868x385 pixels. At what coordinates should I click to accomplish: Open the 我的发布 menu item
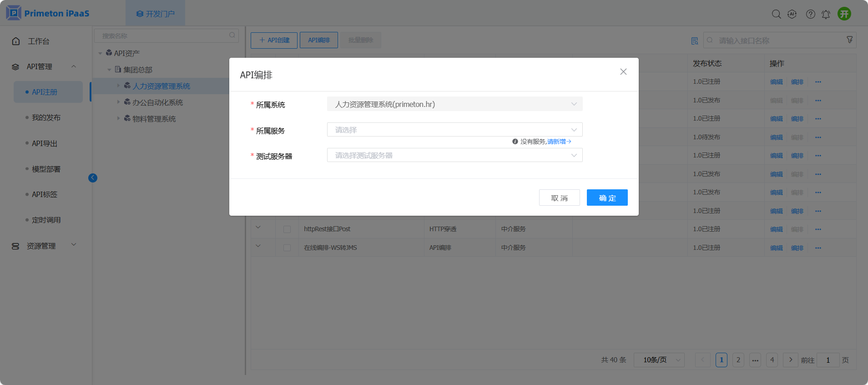click(x=46, y=118)
